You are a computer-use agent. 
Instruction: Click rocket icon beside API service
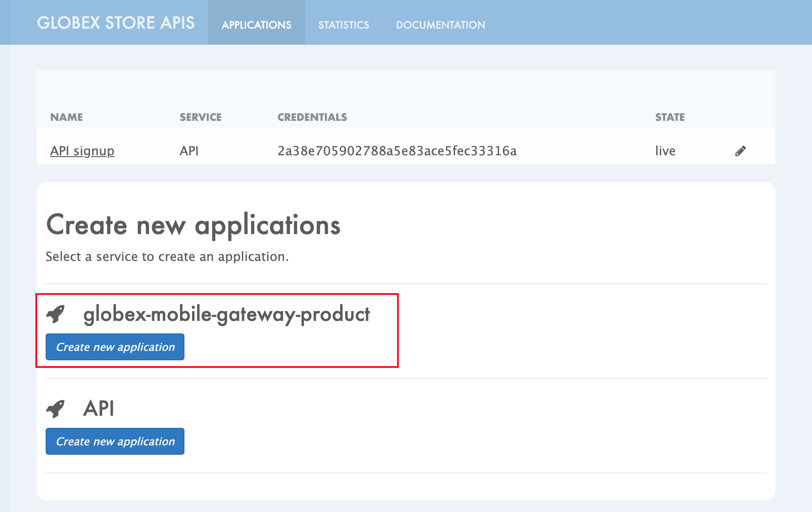click(56, 409)
